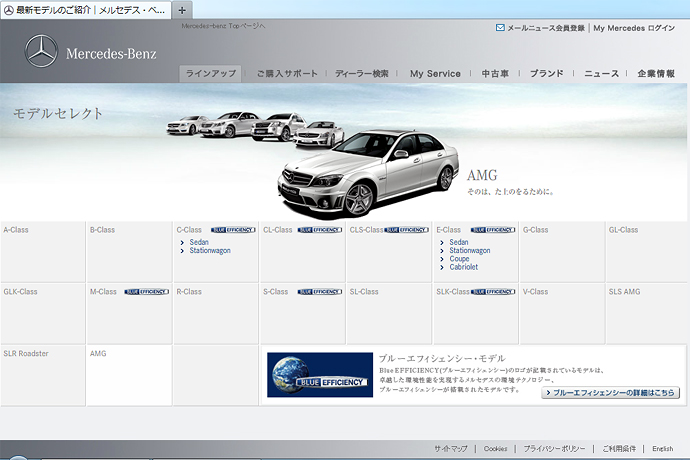This screenshot has width=690, height=460.
Task: Click the BlueEFFICIENCY badge in C-Class cell
Action: click(x=233, y=230)
